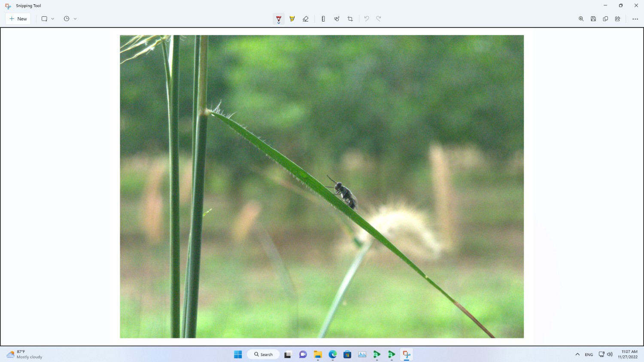Screen dimensions: 644x362
Task: Toggle Touch writing tool
Action: tap(337, 19)
